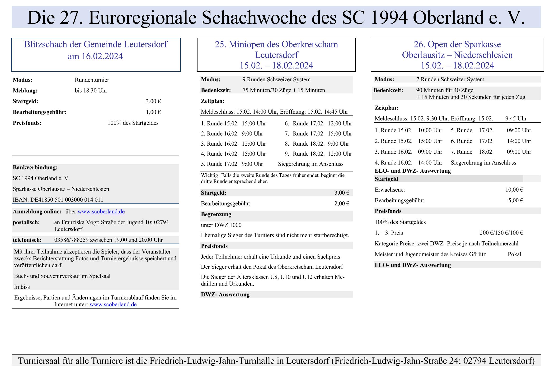
Task: Click the '7 Runden Schweizer System' text
Action: [450, 79]
